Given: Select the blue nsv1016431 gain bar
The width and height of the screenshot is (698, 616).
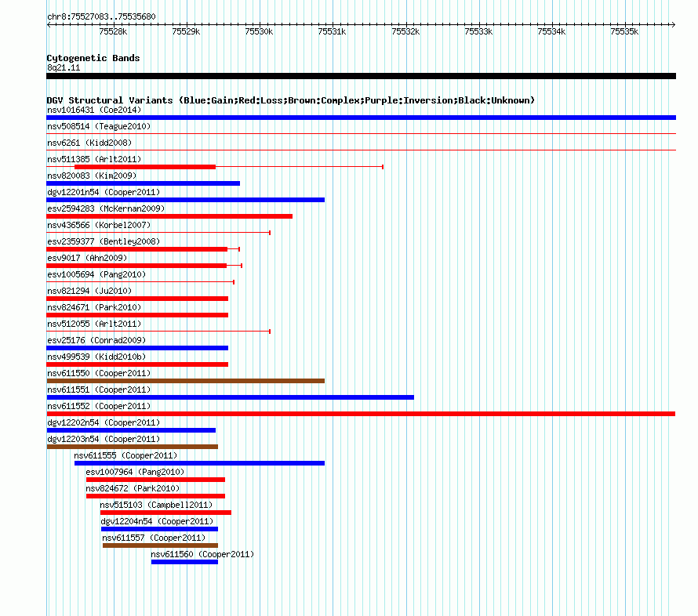Looking at the screenshot, I should pos(361,118).
